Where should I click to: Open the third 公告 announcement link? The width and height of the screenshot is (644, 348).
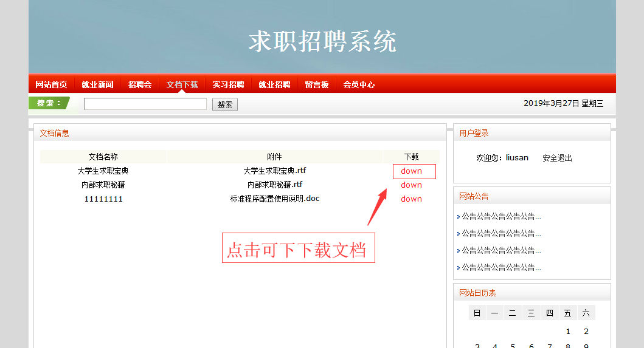pyautogui.click(x=501, y=250)
